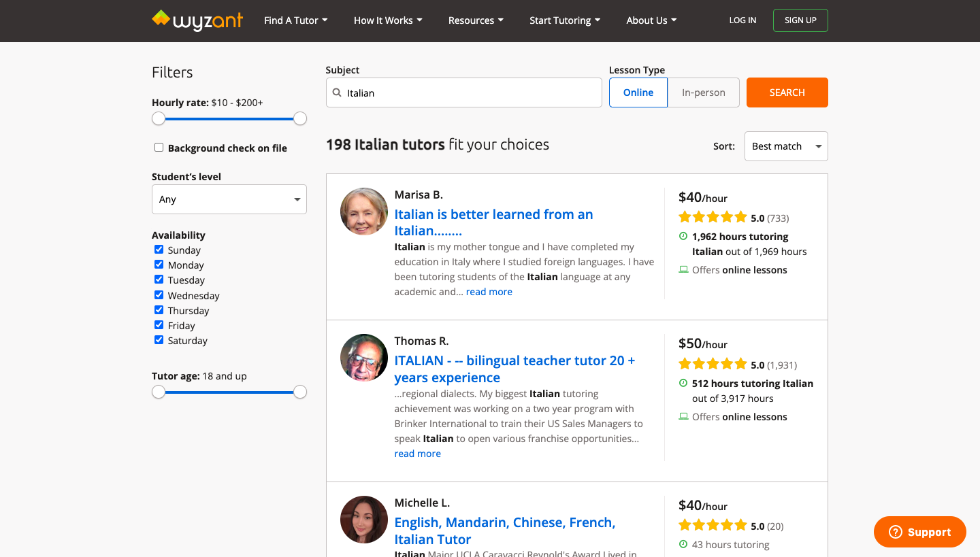Click the Wyzant logo
The width and height of the screenshot is (980, 557).
pyautogui.click(x=197, y=20)
